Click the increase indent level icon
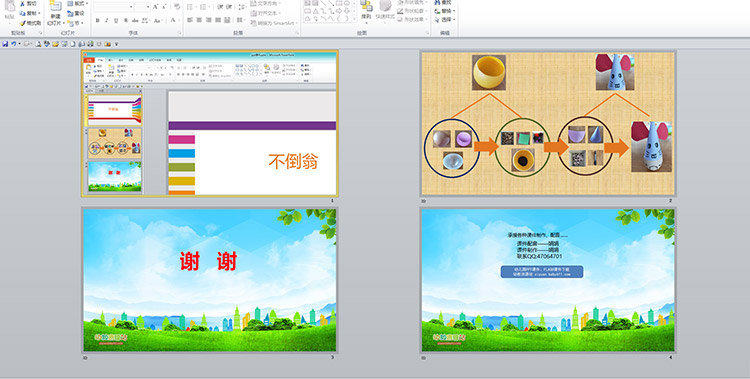Viewport: 750px width, 379px height. pyautogui.click(x=229, y=7)
